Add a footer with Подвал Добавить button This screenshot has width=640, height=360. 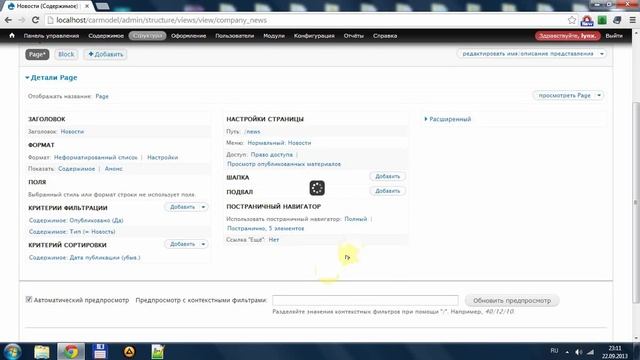pyautogui.click(x=387, y=191)
